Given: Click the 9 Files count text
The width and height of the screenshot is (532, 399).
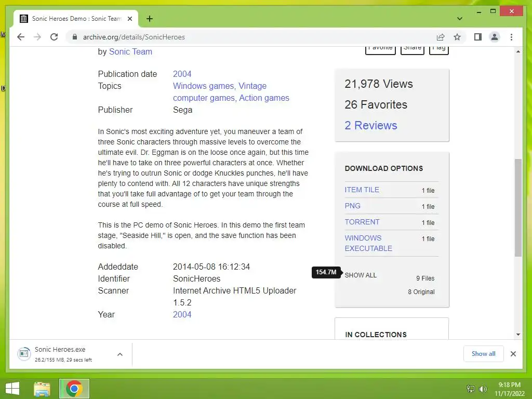Looking at the screenshot, I should (425, 278).
